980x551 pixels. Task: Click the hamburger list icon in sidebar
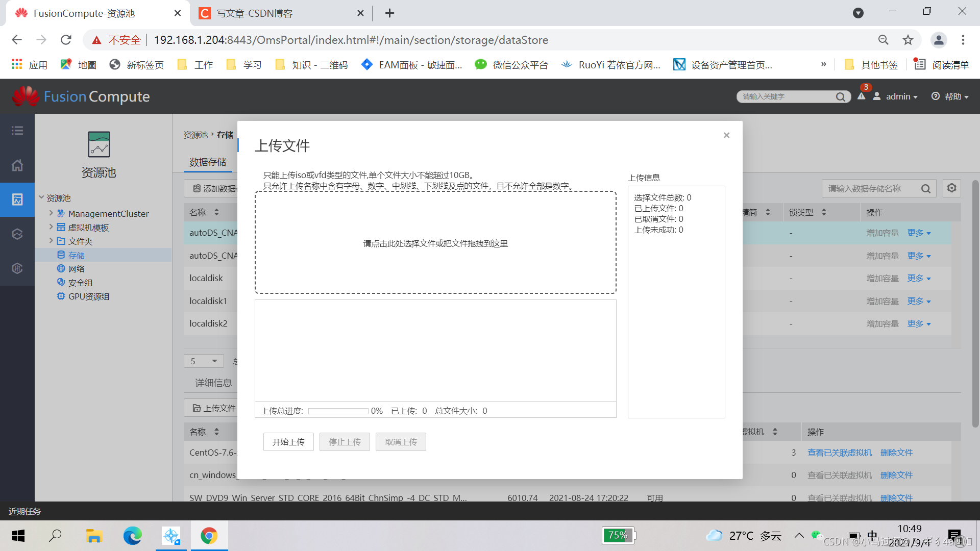[17, 131]
